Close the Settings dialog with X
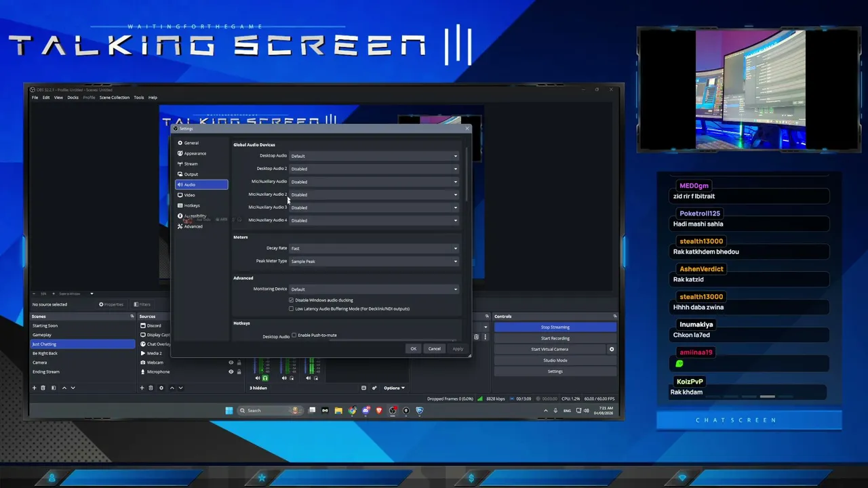Screen dimensions: 868x488 coord(467,128)
